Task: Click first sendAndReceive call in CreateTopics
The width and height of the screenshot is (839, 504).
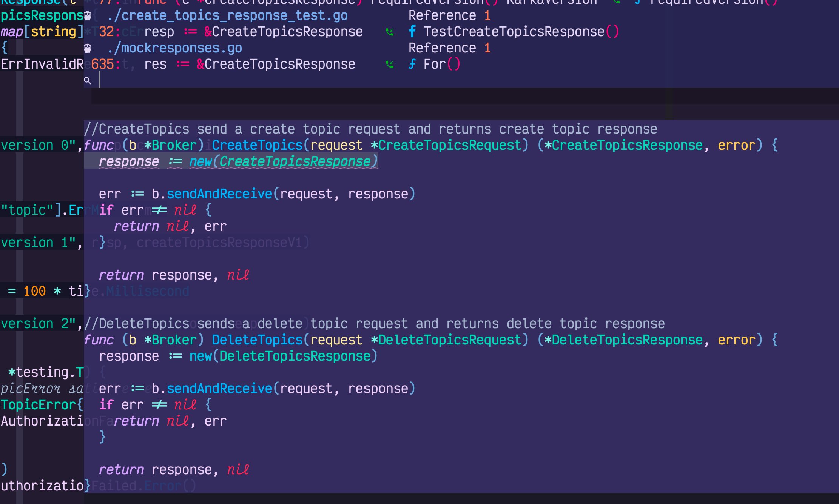Action: (219, 194)
